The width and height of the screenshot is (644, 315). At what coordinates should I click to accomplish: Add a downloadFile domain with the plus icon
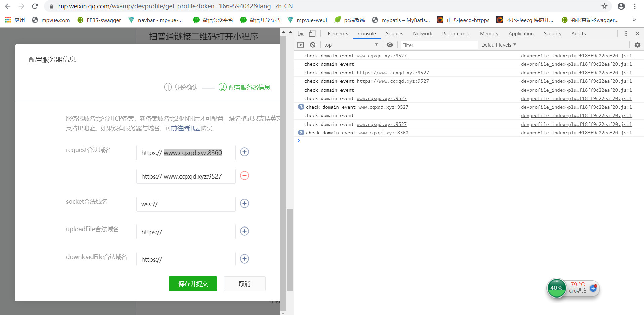click(244, 259)
